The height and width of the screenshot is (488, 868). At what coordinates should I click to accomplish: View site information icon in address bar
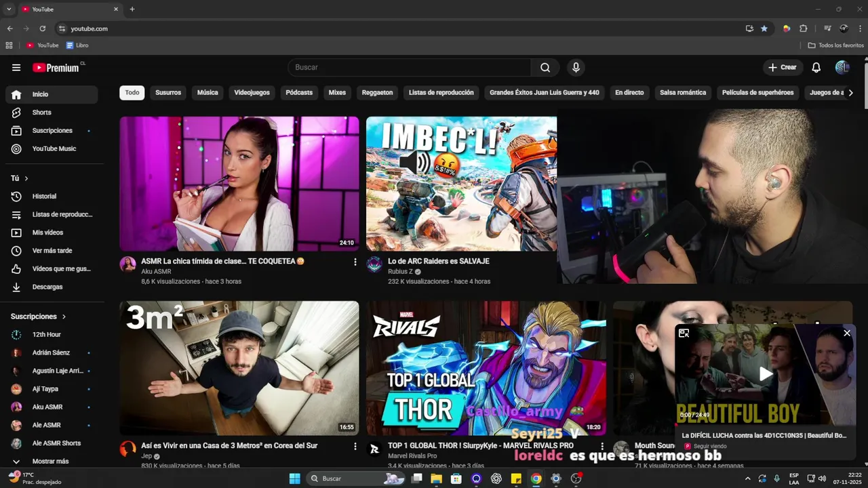[62, 28]
